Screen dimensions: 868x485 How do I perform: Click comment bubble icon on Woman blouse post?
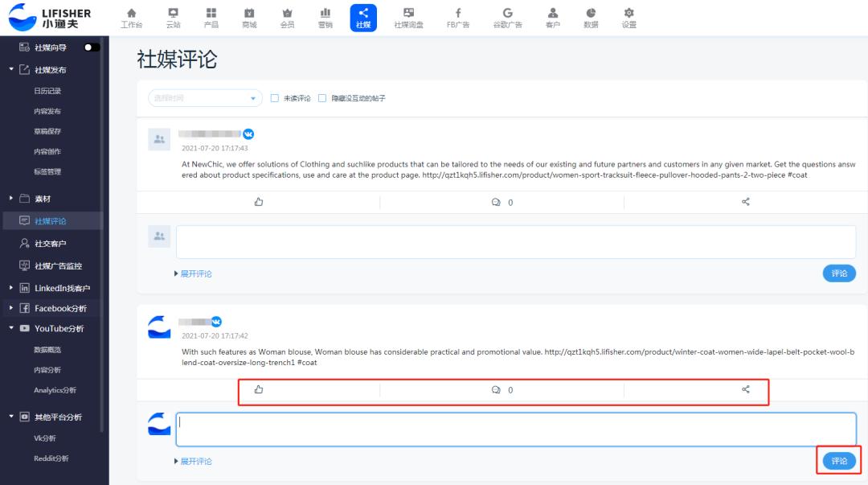click(496, 390)
